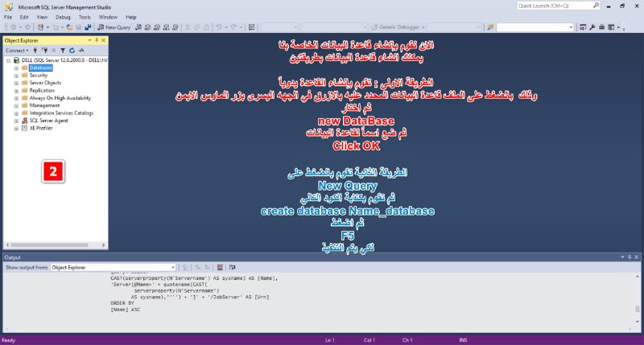Open the Connect dropdown in Object Explorer

17,51
